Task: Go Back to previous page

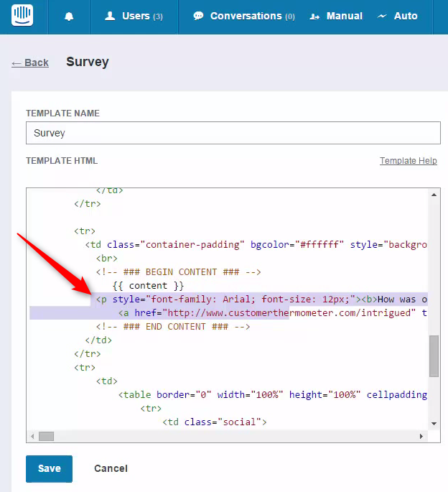Action: pyautogui.click(x=30, y=62)
